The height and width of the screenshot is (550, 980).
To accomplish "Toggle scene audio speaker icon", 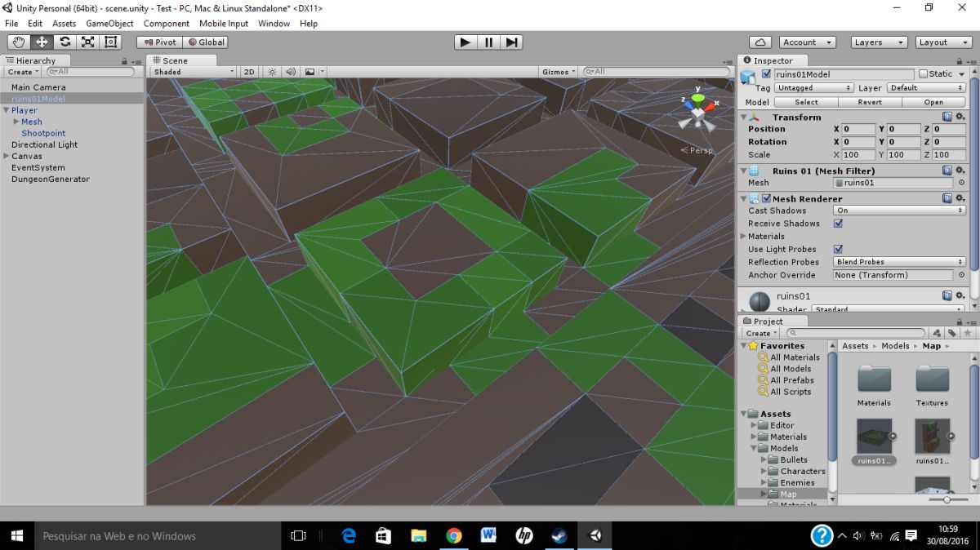I will click(290, 72).
